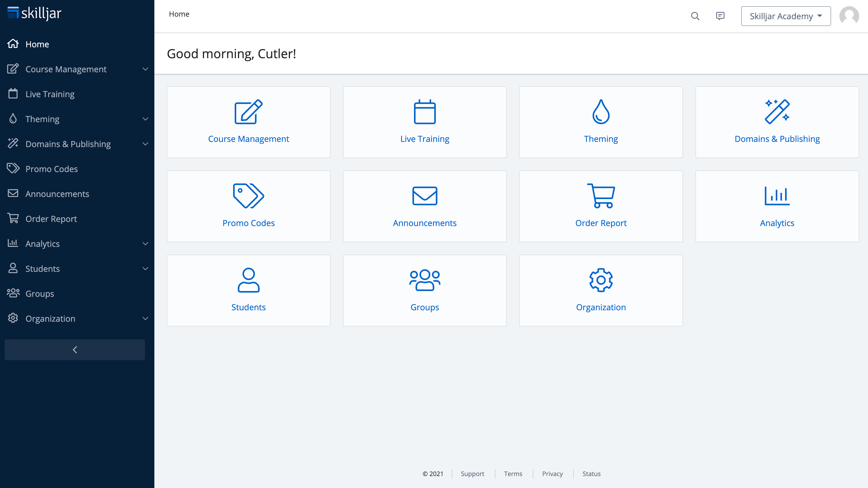Select Home in the sidebar menu
The height and width of the screenshot is (488, 868).
37,44
